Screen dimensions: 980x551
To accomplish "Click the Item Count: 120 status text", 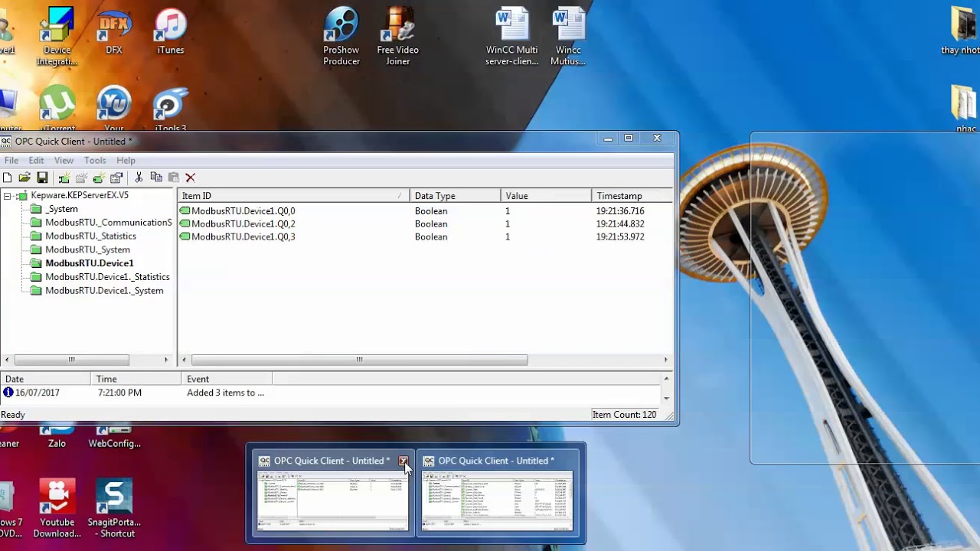I will tap(624, 415).
